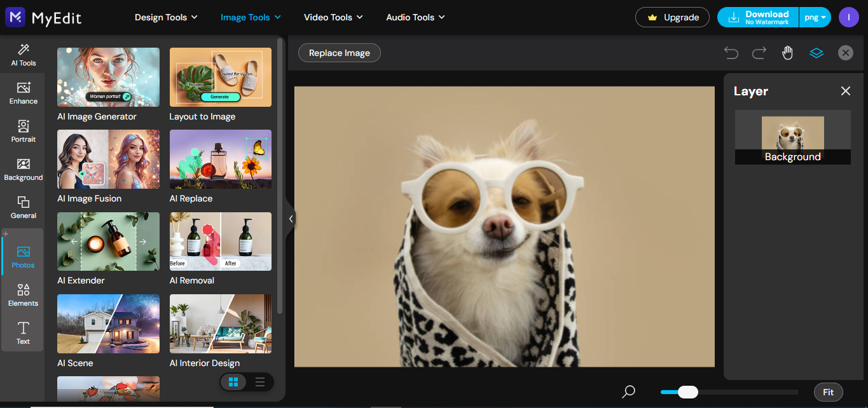The height and width of the screenshot is (408, 868).
Task: Select the Background layer thumbnail
Action: pos(792,137)
